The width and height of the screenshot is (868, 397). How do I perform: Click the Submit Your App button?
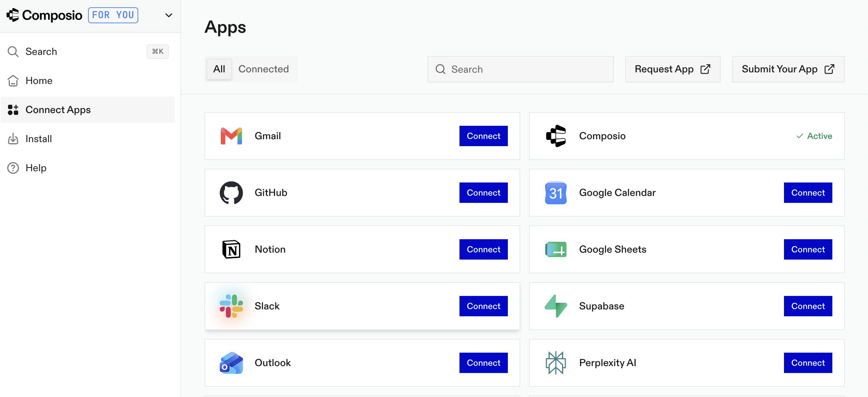point(788,69)
